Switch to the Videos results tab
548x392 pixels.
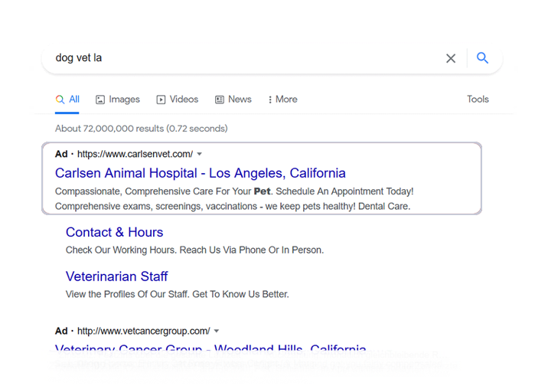[x=178, y=100]
